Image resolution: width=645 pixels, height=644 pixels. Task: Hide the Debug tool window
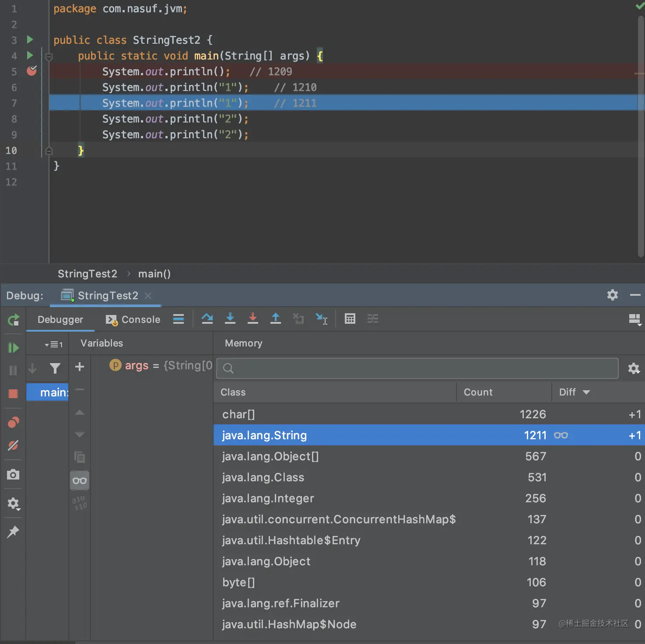(635, 295)
